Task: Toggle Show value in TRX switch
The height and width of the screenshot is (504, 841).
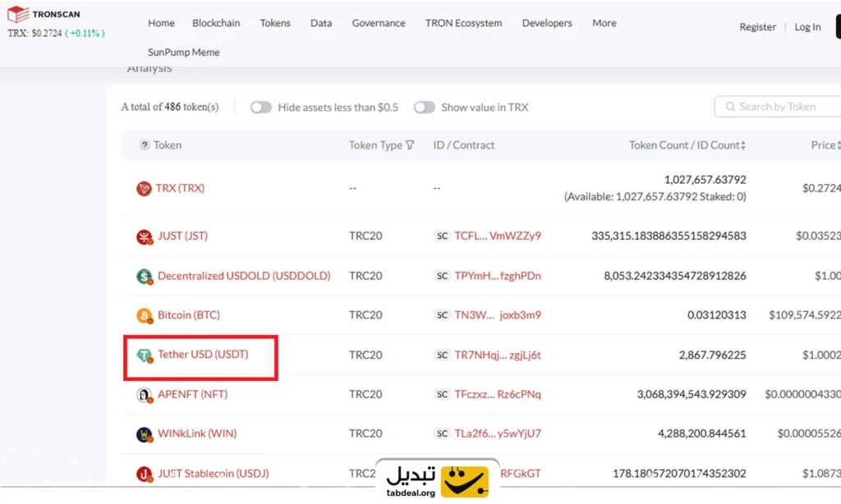Action: point(425,108)
